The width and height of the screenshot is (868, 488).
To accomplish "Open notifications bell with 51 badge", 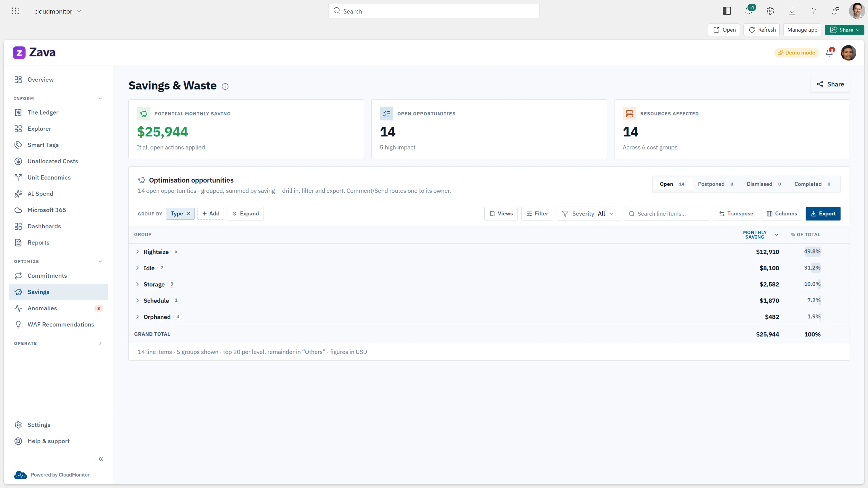I will point(749,11).
